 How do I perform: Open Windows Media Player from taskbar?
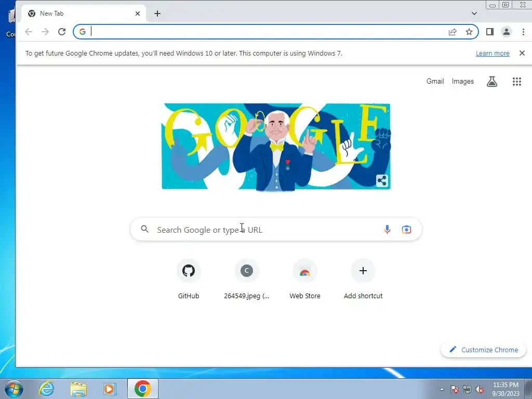(x=110, y=389)
